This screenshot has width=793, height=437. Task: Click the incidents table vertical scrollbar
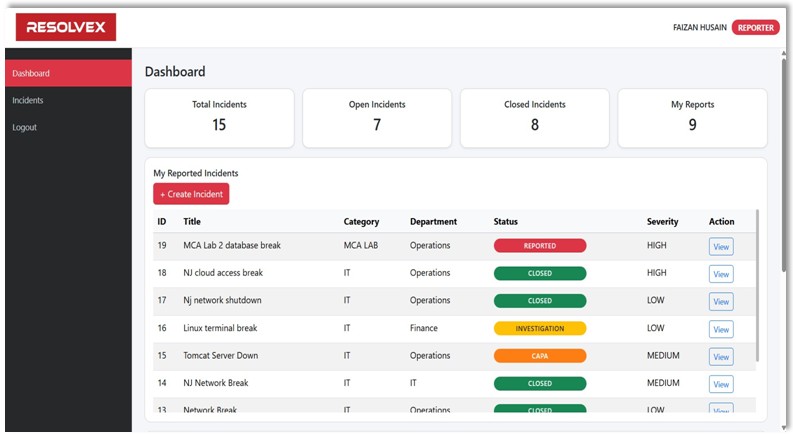pos(757,285)
